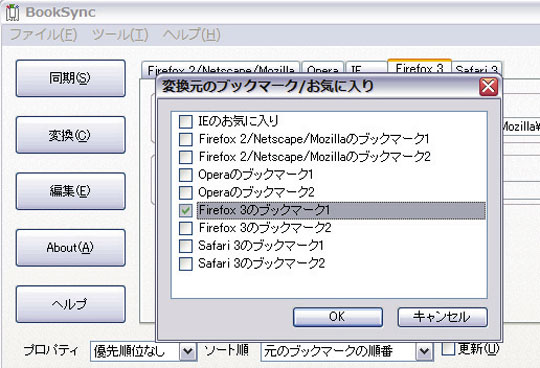Switch to the Firefox 3 tab
Viewport: 540px width, 368px height.
pos(419,67)
